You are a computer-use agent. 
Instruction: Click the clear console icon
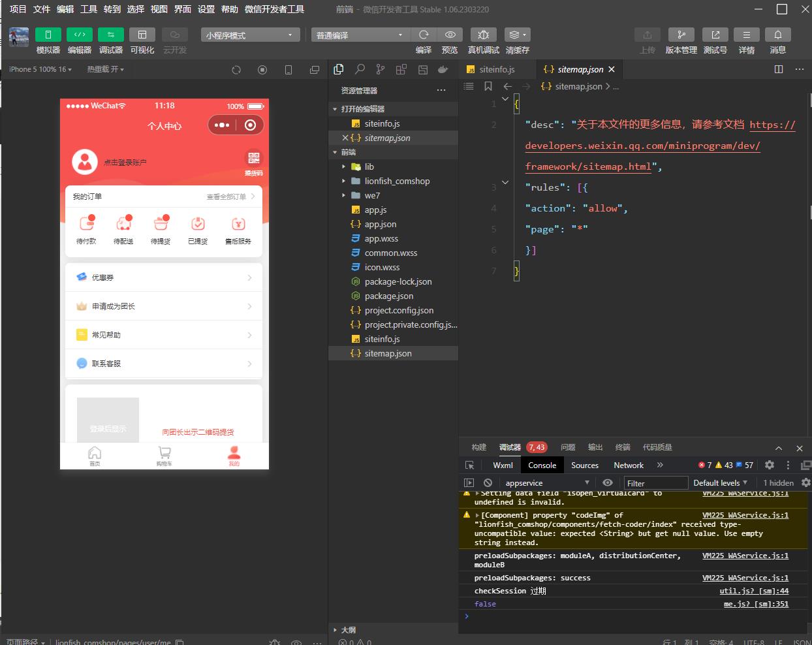(x=488, y=483)
